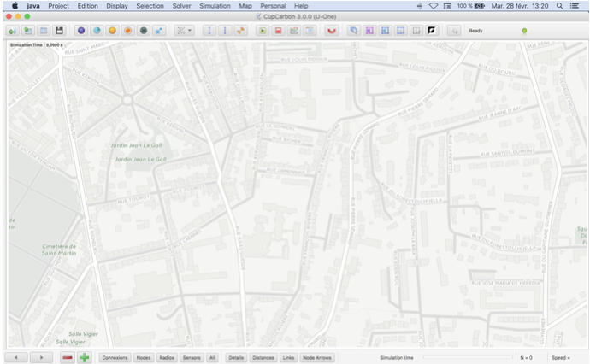
Task: Click the save project floppy disk icon
Action: click(x=59, y=31)
